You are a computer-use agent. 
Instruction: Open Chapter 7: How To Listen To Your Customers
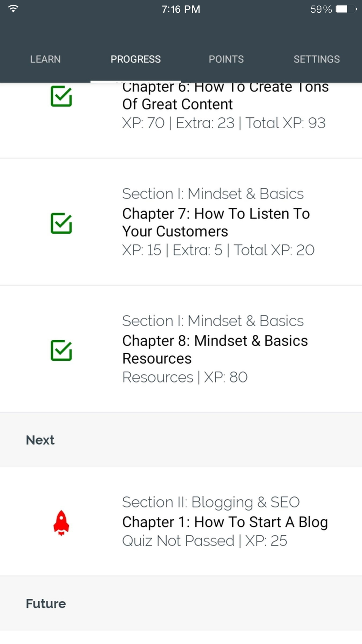(216, 222)
